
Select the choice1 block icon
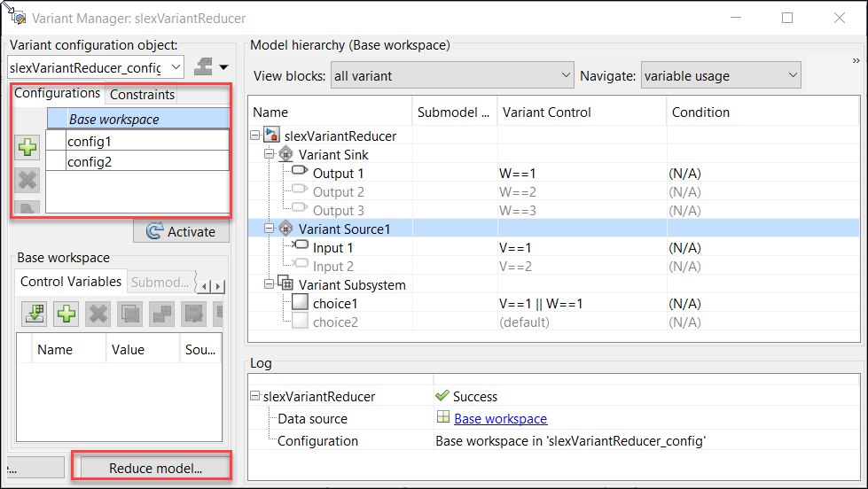coord(300,304)
